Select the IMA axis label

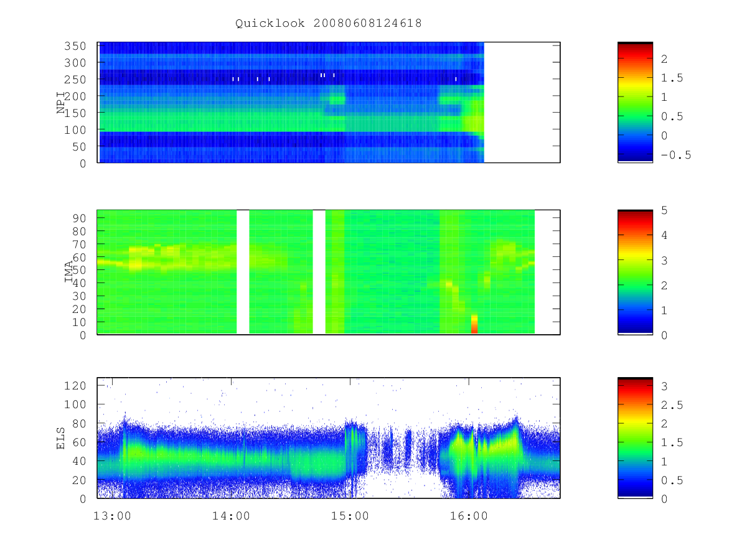pyautogui.click(x=69, y=272)
